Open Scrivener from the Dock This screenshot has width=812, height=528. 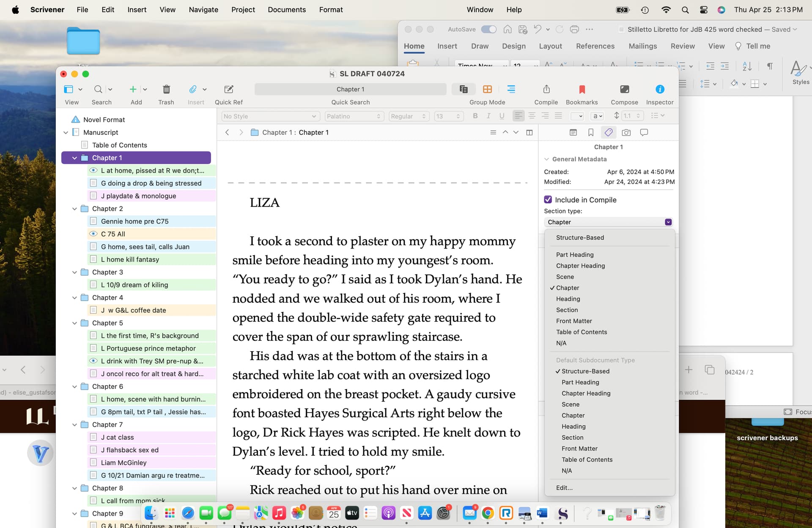click(x=562, y=513)
